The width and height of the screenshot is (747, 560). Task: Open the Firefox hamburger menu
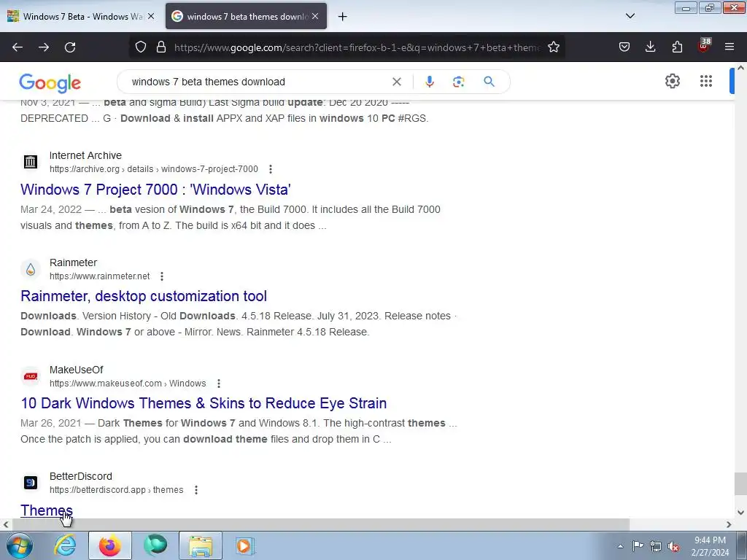(729, 47)
